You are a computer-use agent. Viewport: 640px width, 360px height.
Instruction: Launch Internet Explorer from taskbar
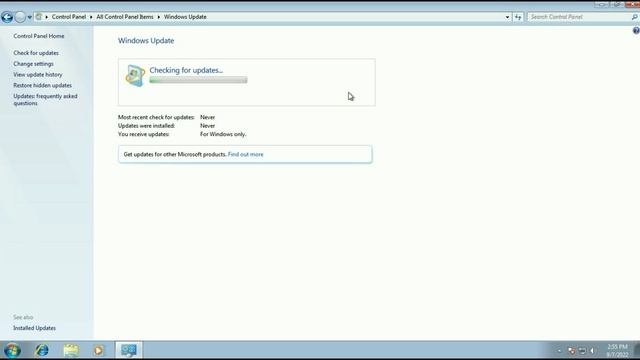[x=42, y=350]
